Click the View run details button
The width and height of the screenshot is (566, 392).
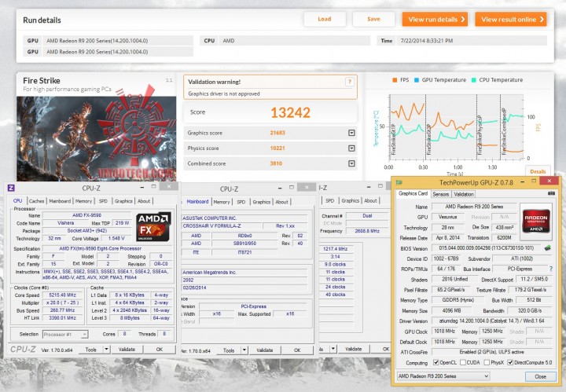coord(435,20)
